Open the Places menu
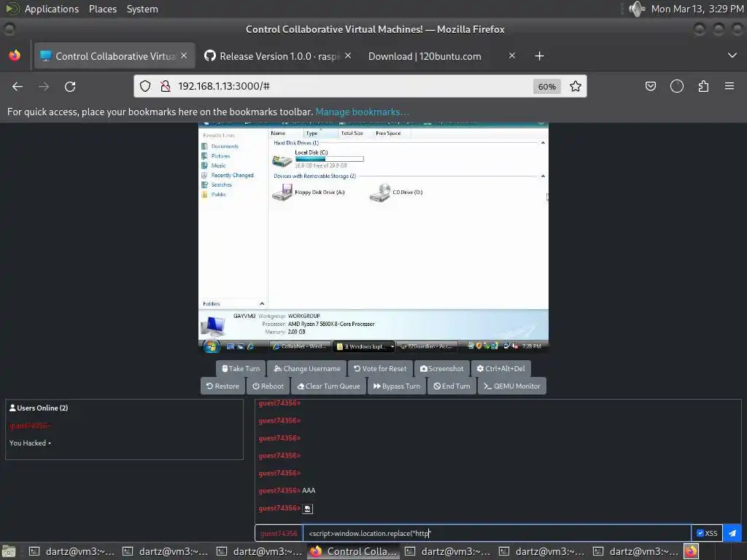 (x=102, y=9)
